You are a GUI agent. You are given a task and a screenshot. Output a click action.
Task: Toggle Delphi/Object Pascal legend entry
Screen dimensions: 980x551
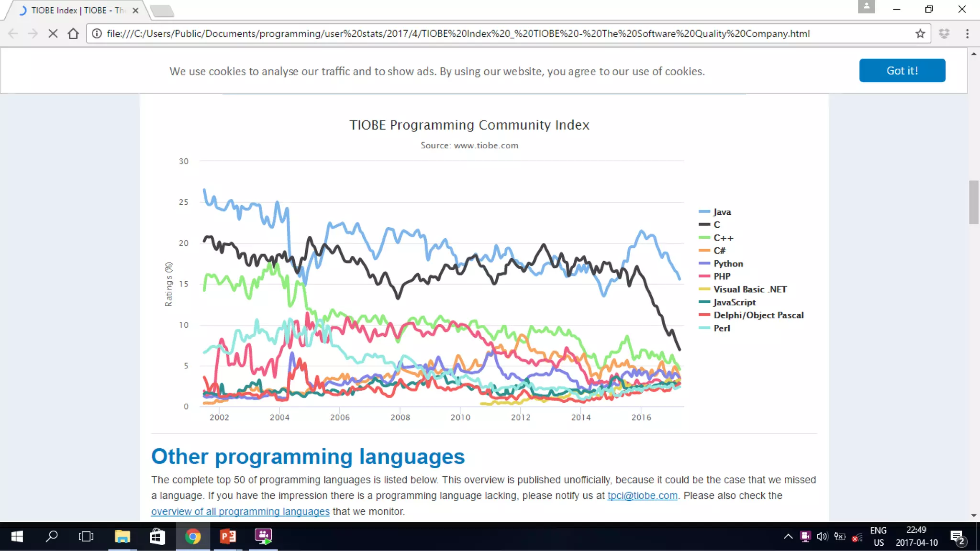[751, 315]
